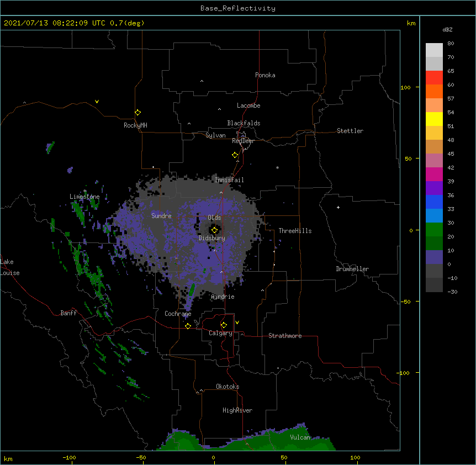Select the red 65 dBZ color swatch
Screen dimensions: 476x465
click(x=434, y=78)
